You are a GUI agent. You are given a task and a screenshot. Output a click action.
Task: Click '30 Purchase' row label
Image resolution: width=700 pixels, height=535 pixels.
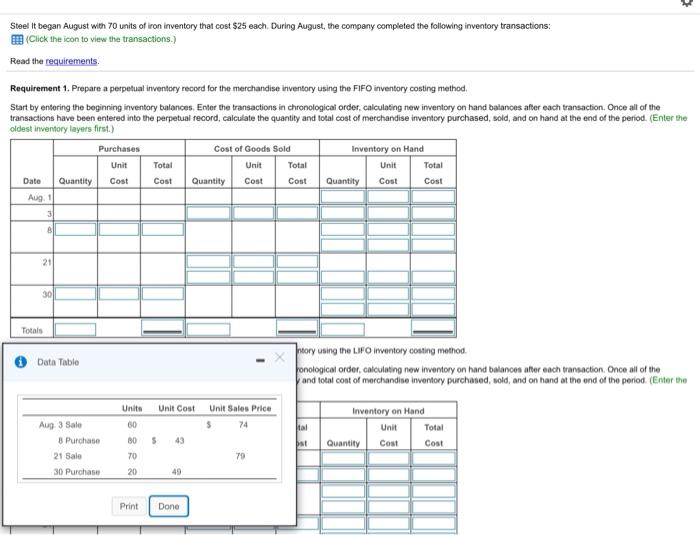point(76,472)
